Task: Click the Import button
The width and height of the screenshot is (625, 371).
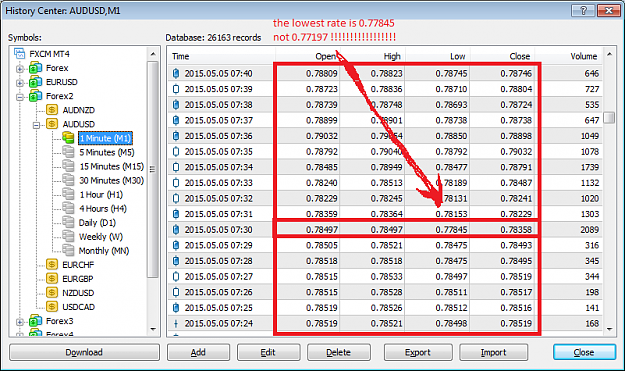Action: click(493, 352)
